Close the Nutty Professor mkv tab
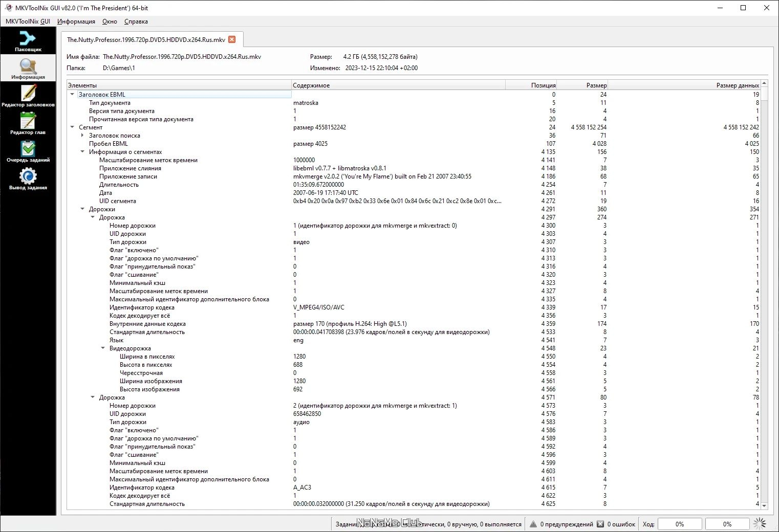This screenshot has height=532, width=779. [232, 39]
